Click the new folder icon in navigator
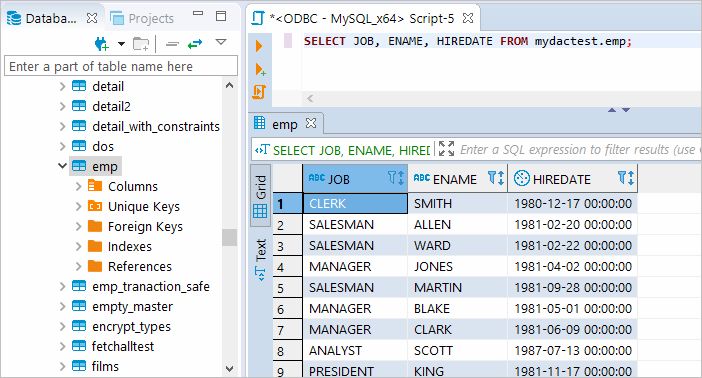 click(x=141, y=44)
